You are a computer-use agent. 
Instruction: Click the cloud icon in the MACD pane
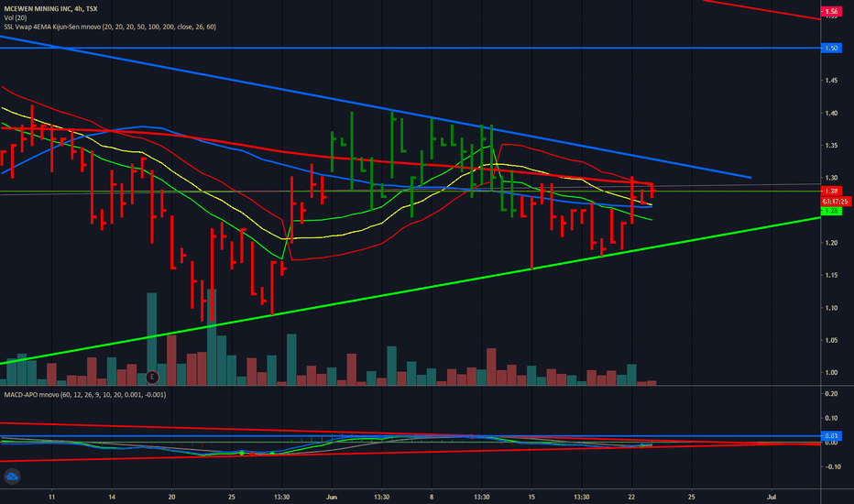coord(12,477)
